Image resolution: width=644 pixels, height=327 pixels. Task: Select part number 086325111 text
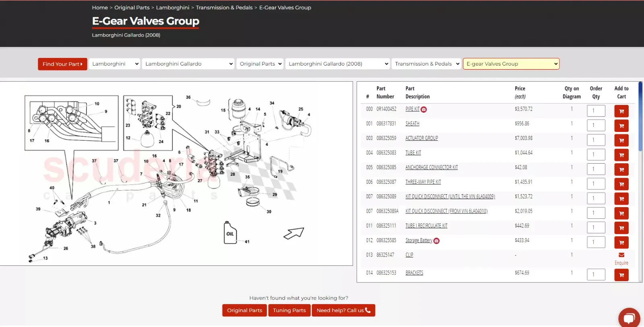coord(386,226)
